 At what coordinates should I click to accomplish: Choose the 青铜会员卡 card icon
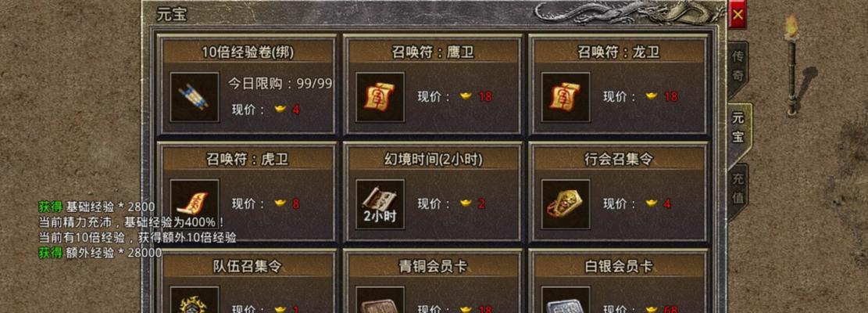380,300
